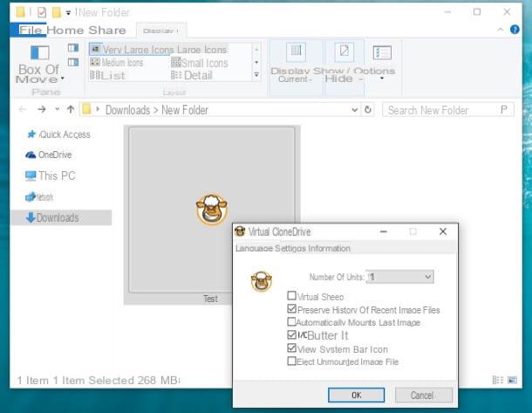532x413 pixels.
Task: Toggle the Butter It checkbox
Action: pos(291,334)
